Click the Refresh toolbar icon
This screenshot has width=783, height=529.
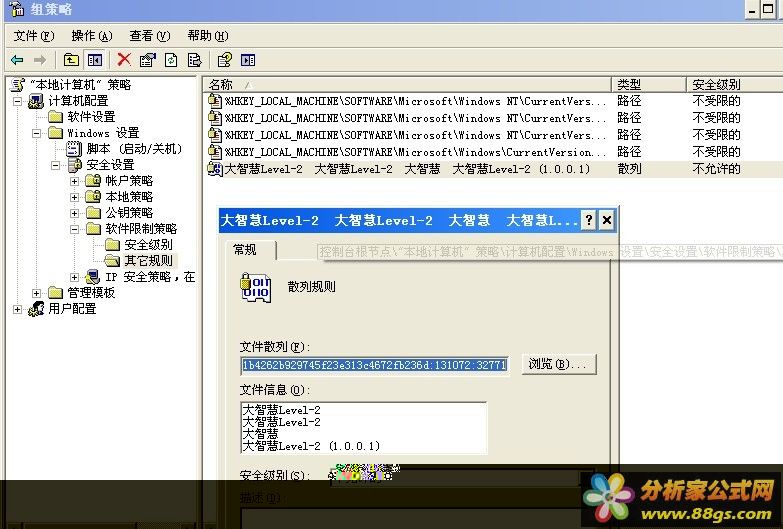click(x=171, y=60)
